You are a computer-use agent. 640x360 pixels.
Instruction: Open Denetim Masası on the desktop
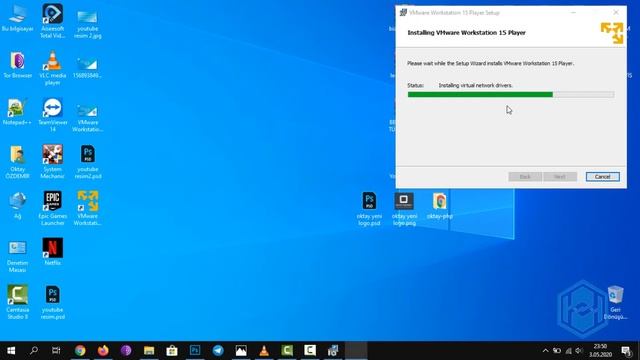17,256
